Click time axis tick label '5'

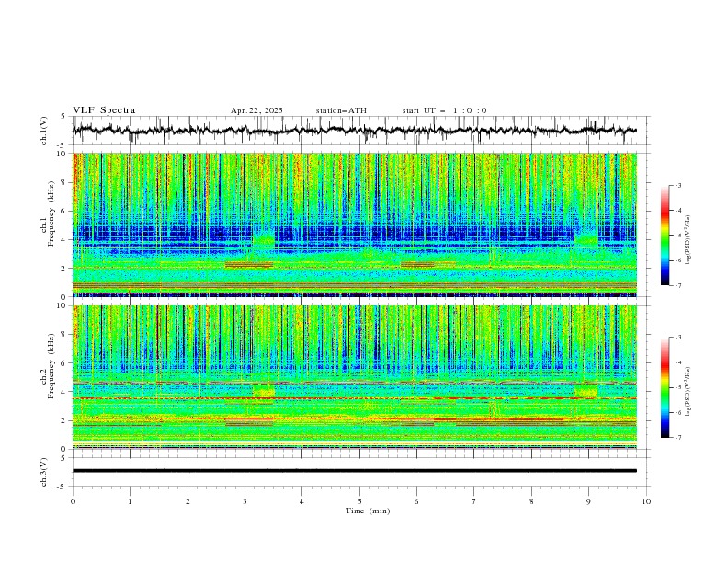[359, 501]
